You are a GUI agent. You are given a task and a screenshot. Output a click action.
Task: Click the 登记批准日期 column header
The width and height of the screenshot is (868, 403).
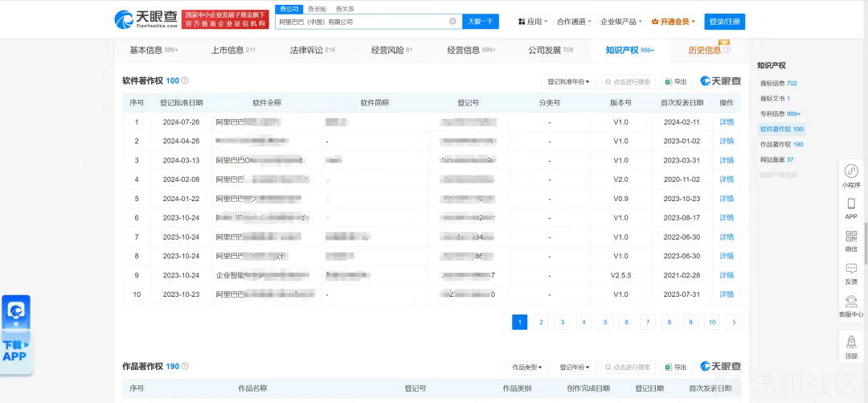(181, 102)
